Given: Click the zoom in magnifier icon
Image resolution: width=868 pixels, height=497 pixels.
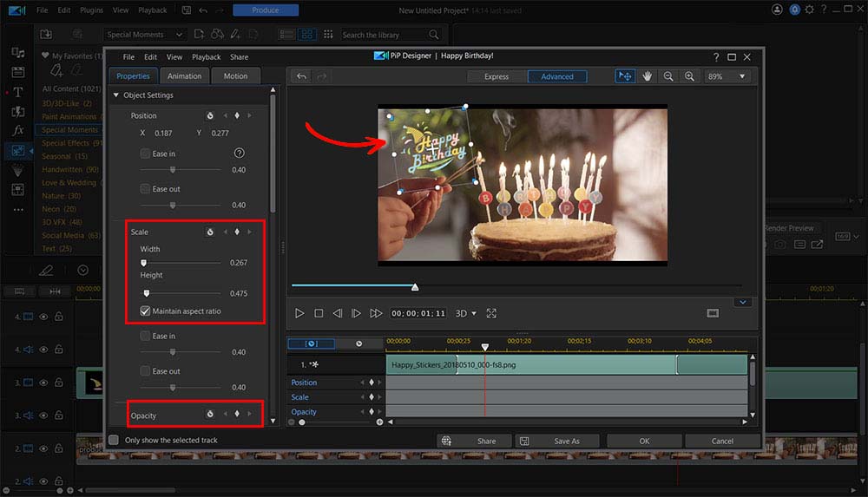Looking at the screenshot, I should click(689, 76).
